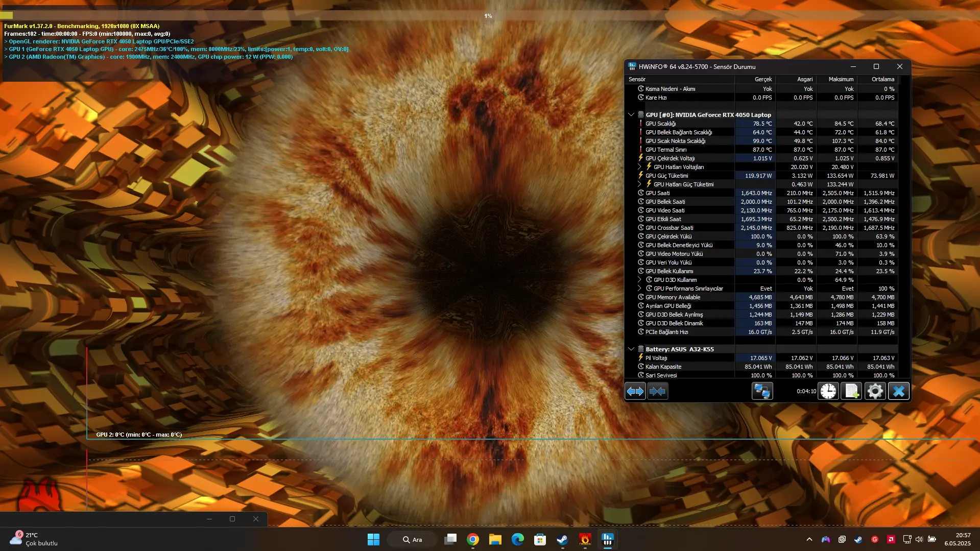Select the Kalan Kapasite row

point(761,367)
